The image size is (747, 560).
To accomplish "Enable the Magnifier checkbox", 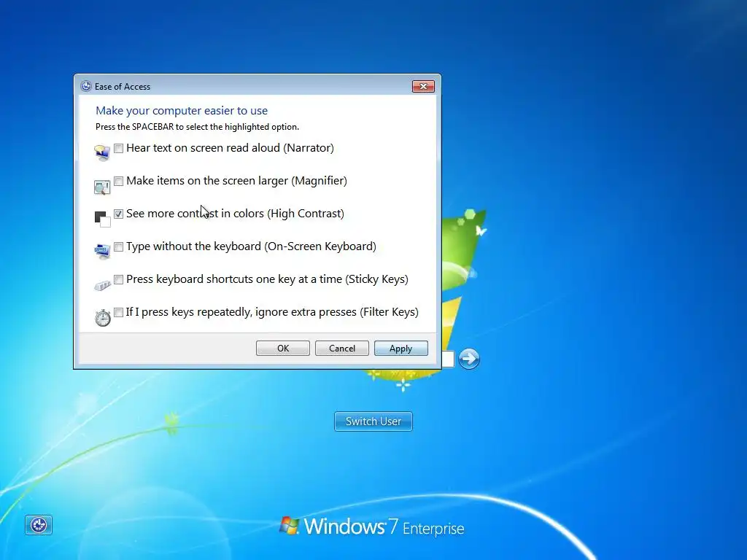I will point(119,181).
